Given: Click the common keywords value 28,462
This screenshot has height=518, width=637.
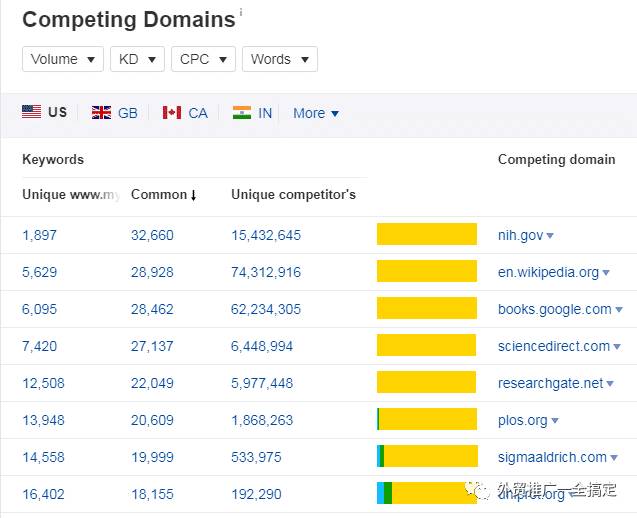Looking at the screenshot, I should (x=152, y=309).
